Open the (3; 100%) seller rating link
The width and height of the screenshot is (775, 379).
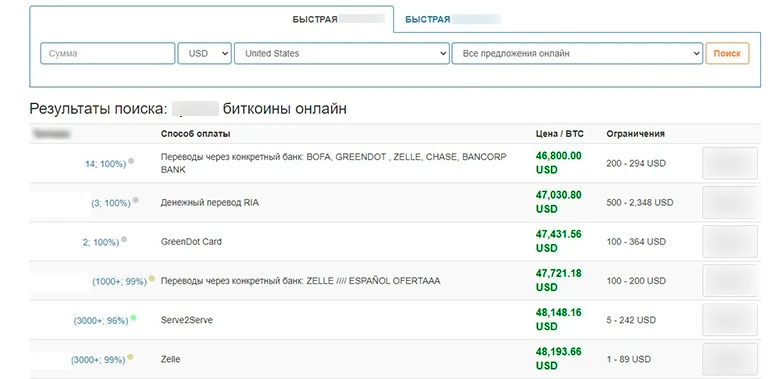111,203
